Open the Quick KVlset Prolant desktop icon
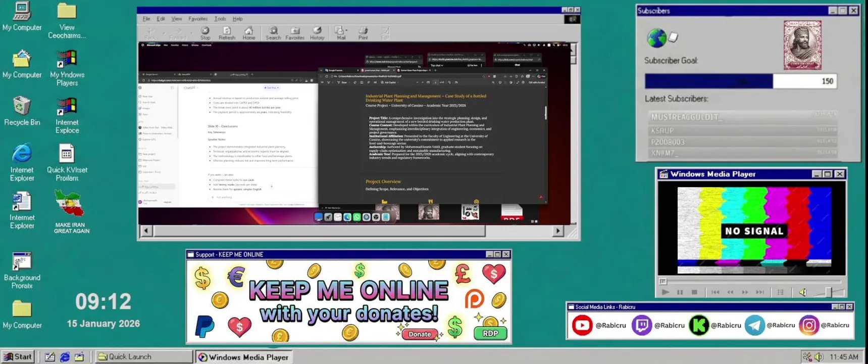The width and height of the screenshot is (868, 364). click(67, 163)
